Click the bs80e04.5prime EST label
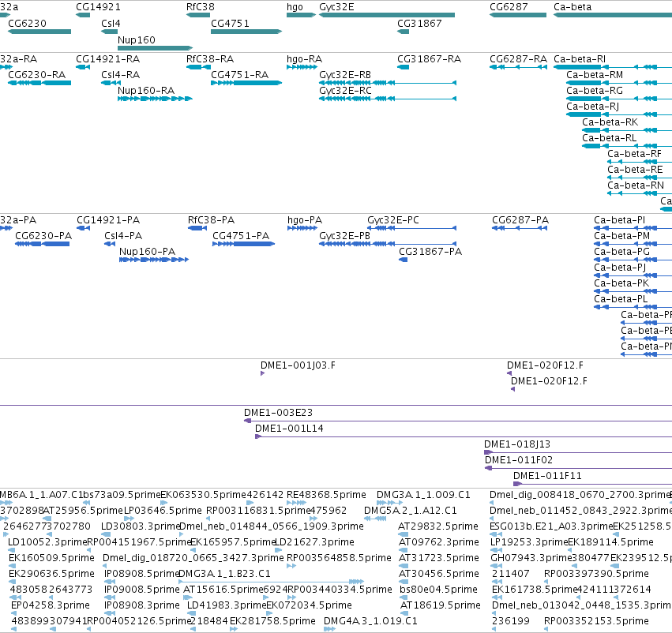672x633 pixels. tap(438, 590)
